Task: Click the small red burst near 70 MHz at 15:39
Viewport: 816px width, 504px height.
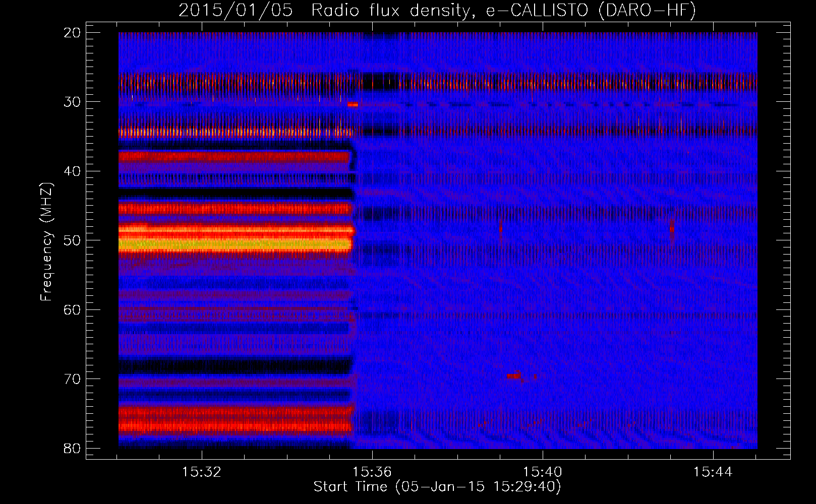Action: (514, 376)
